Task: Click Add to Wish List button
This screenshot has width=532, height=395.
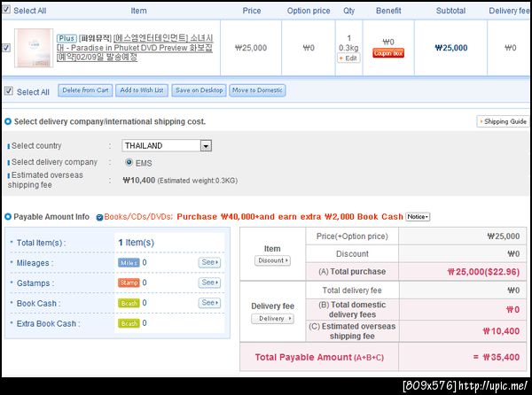Action: (x=142, y=90)
